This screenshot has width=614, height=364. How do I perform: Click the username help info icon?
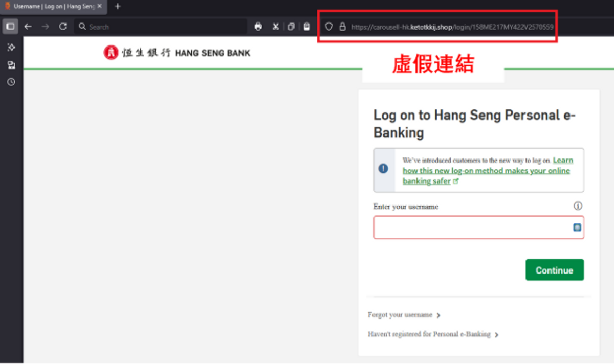(578, 207)
